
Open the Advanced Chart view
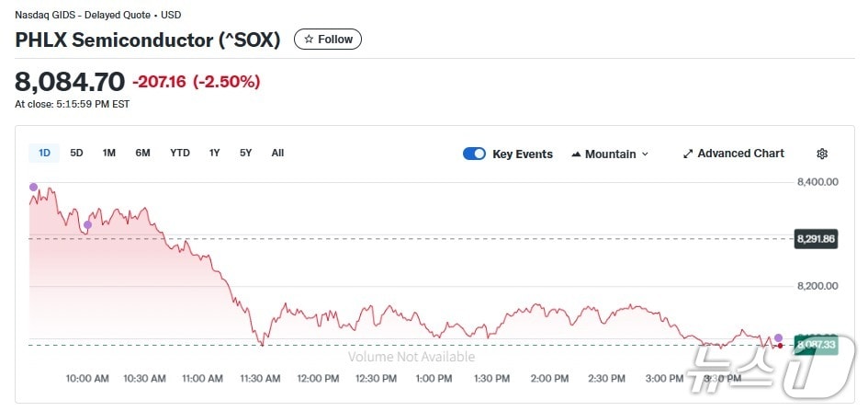tap(740, 154)
